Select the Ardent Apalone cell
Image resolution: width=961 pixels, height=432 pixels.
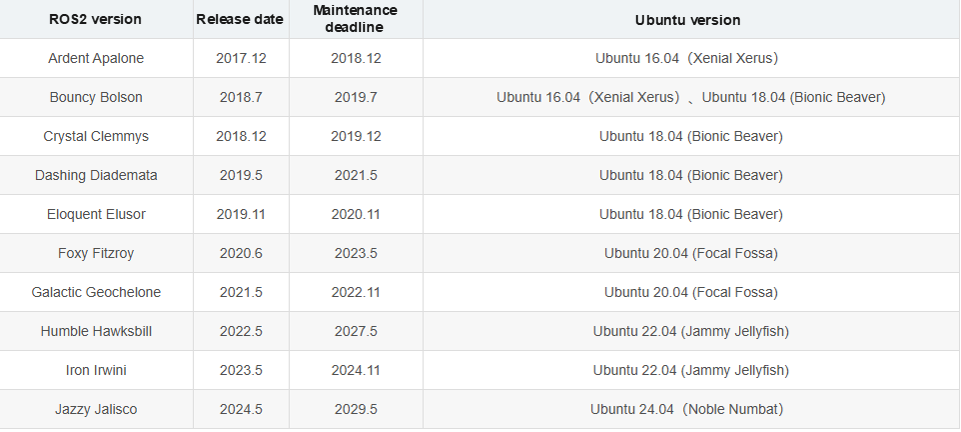[x=96, y=59]
